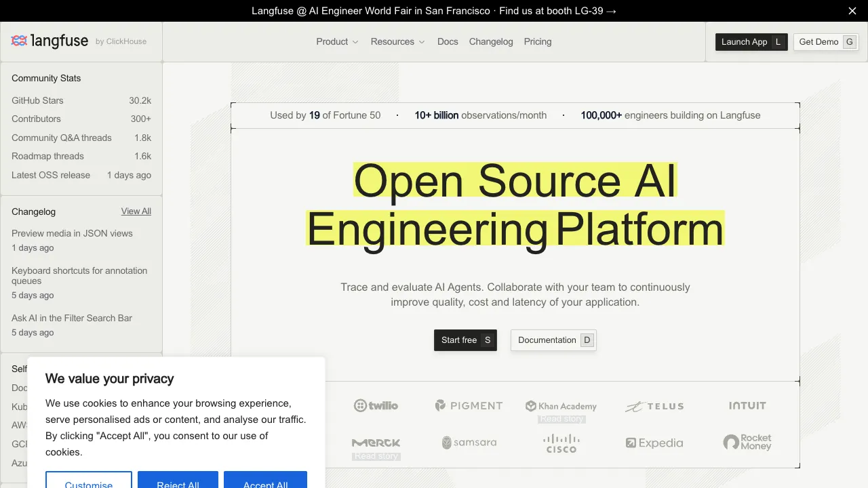Expand the Resources menu
868x488 pixels.
[x=397, y=41]
